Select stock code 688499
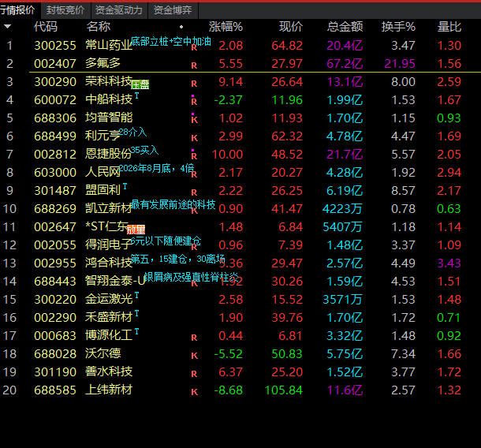Viewport: 481px width, 448px height. pos(55,136)
